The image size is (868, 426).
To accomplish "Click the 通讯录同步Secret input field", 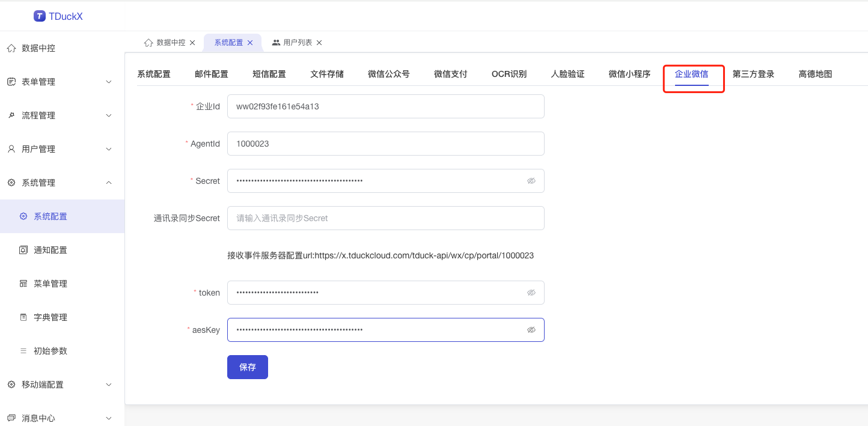I will click(385, 218).
